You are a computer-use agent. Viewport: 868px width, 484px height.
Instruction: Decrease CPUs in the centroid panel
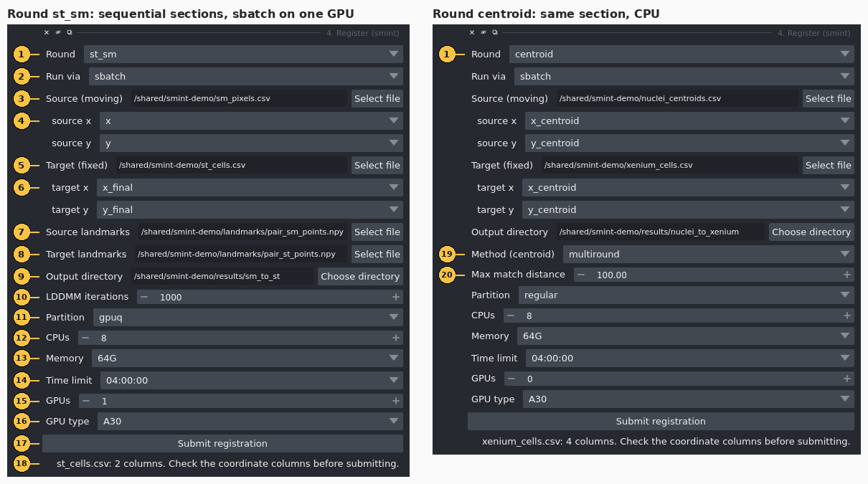pos(511,315)
